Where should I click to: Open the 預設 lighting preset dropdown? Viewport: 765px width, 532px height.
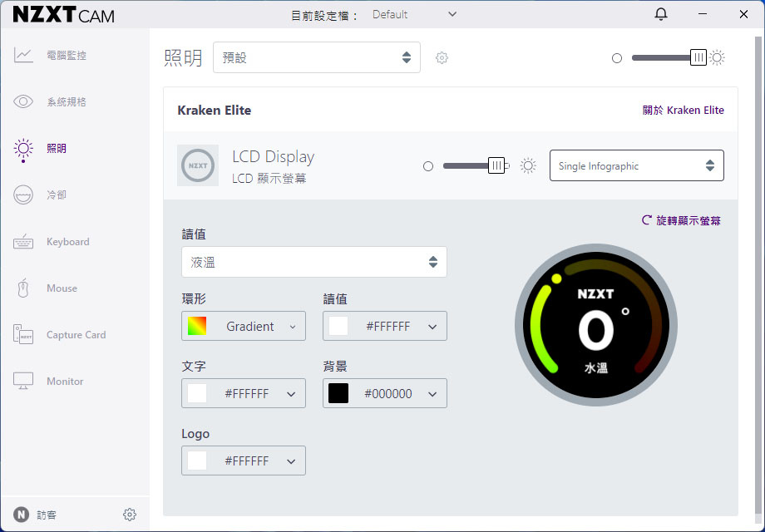point(317,57)
